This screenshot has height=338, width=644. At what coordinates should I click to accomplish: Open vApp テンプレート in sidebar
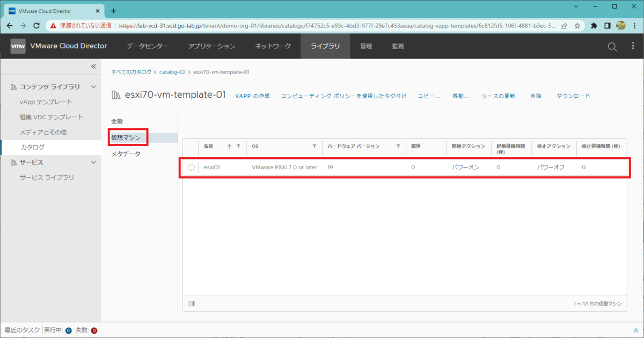[46, 102]
